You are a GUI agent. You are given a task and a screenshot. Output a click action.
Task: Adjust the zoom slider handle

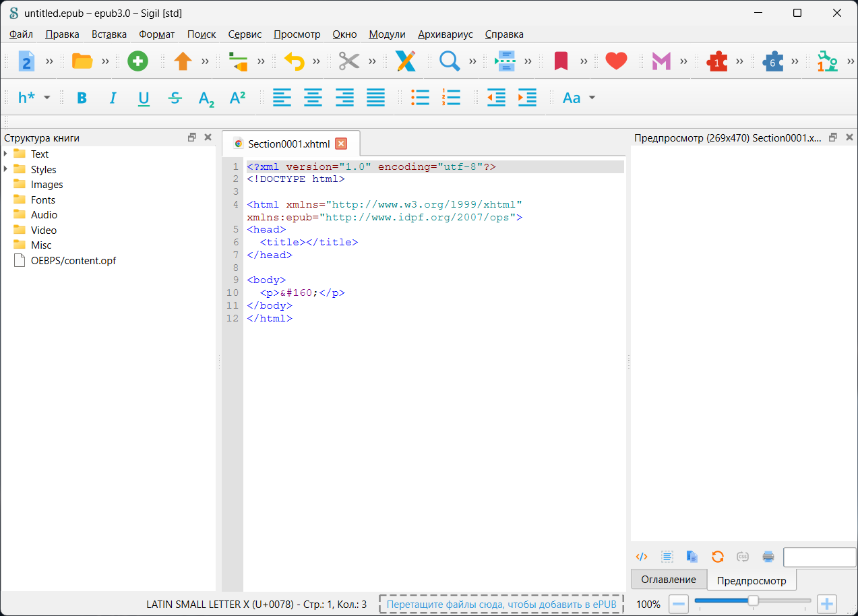[754, 600]
